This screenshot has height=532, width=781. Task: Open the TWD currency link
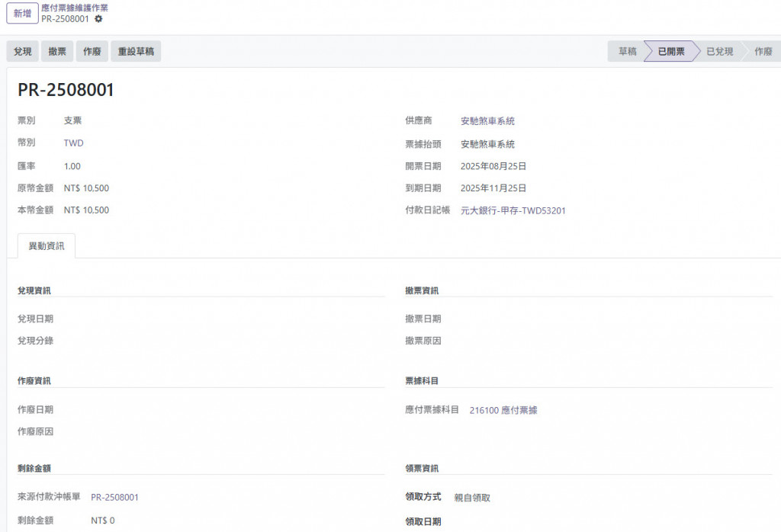(74, 143)
